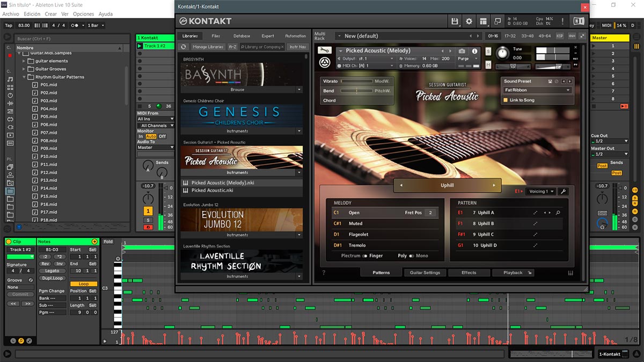Open Ableton Crear menu

tap(50, 14)
